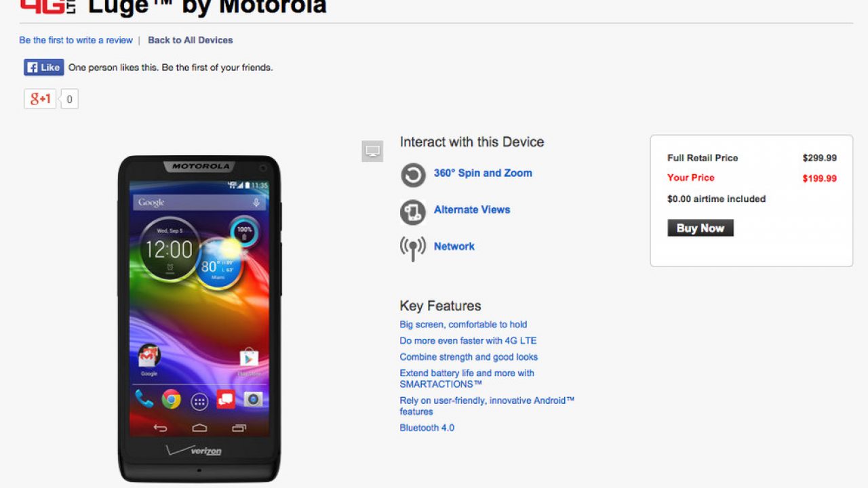868x488 pixels.
Task: Open Big screen, comfortable to hold feature
Action: 463,325
